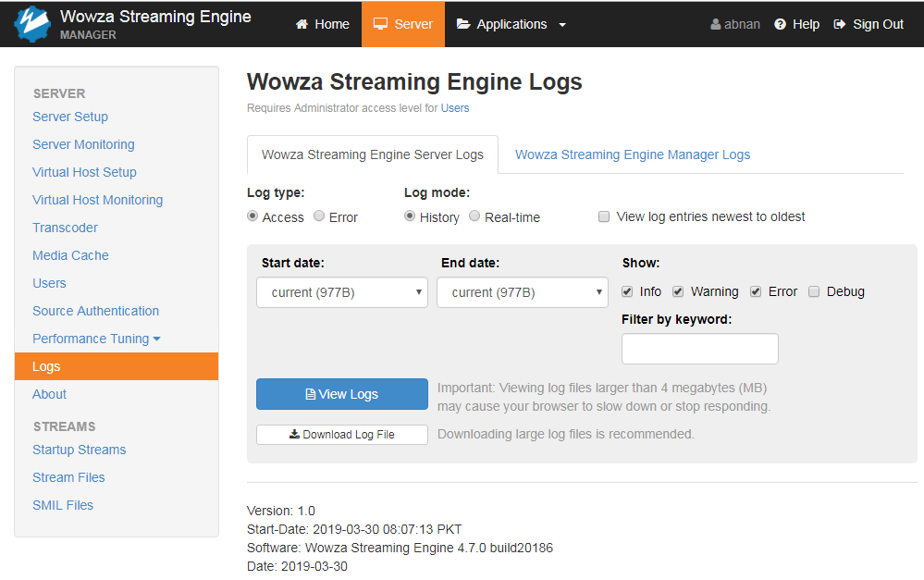Open Performance Tuning in sidebar
Viewport: 924px width, 580px height.
click(91, 339)
